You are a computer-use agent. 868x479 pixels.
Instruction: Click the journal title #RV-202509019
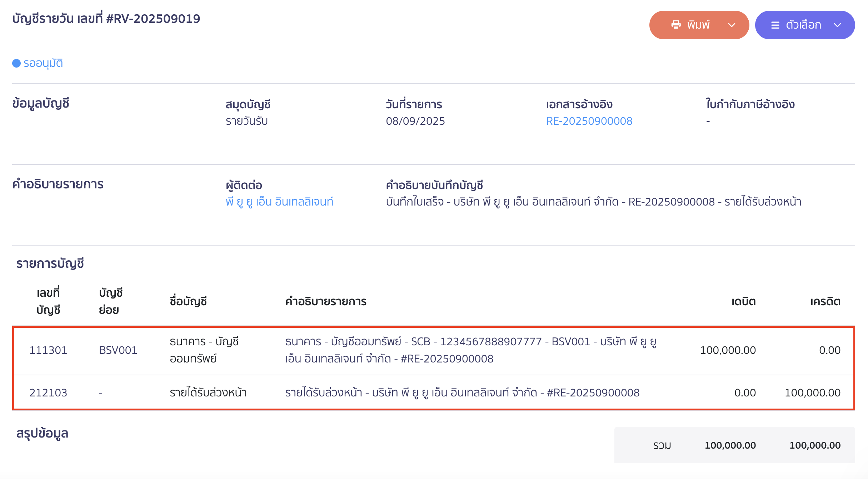106,19
